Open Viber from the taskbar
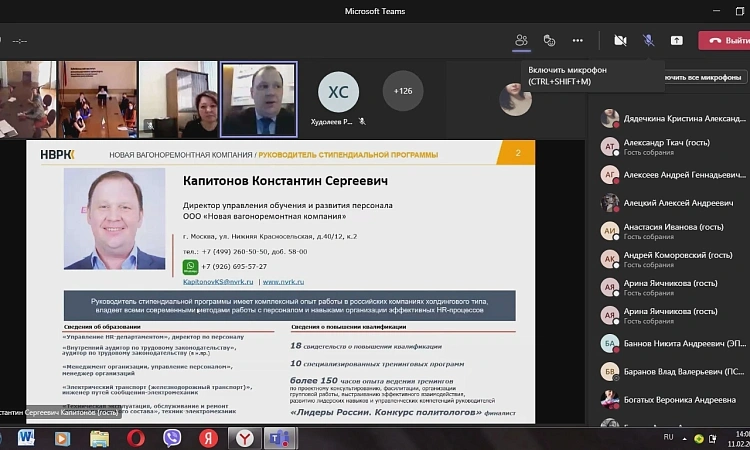The height and width of the screenshot is (450, 750). (172, 438)
